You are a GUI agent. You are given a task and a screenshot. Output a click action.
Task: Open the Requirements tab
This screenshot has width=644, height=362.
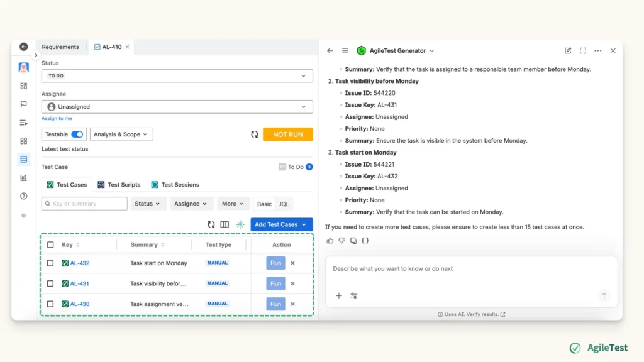60,47
